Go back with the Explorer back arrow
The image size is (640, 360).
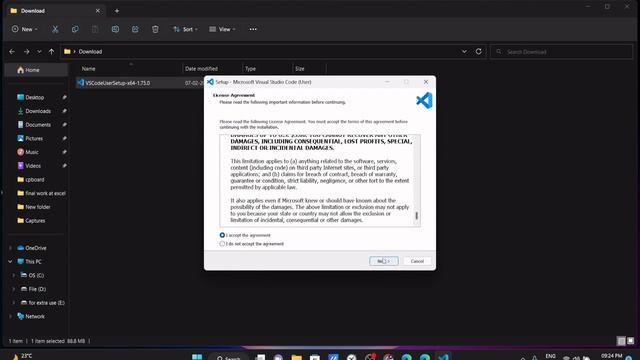click(x=12, y=52)
